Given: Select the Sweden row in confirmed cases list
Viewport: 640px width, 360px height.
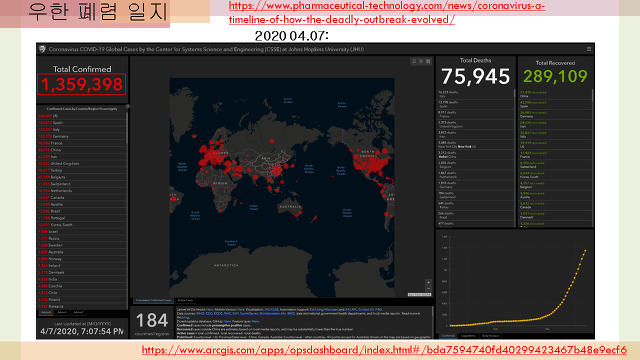Looking at the screenshot, I should click(82, 245).
